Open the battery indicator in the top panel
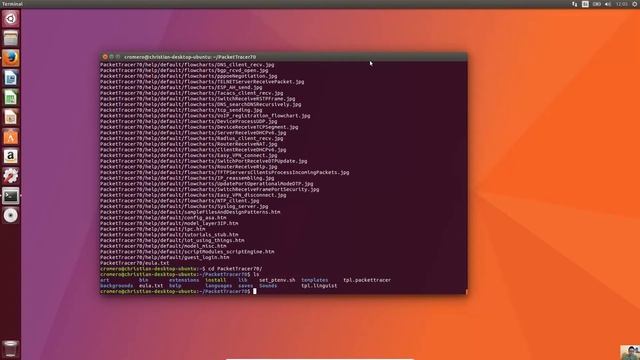Viewport: 640px width, 360px height. coord(597,4)
